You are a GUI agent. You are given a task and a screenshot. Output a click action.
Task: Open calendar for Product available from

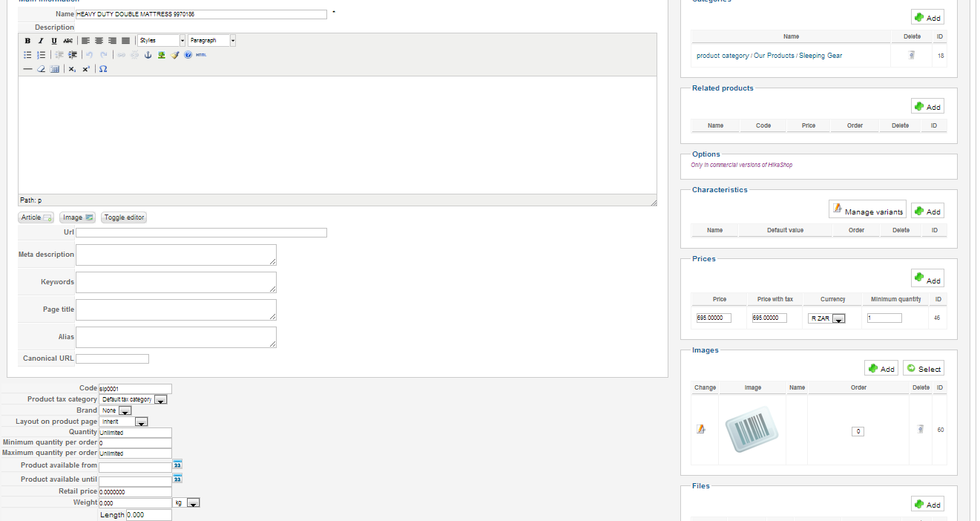point(177,465)
